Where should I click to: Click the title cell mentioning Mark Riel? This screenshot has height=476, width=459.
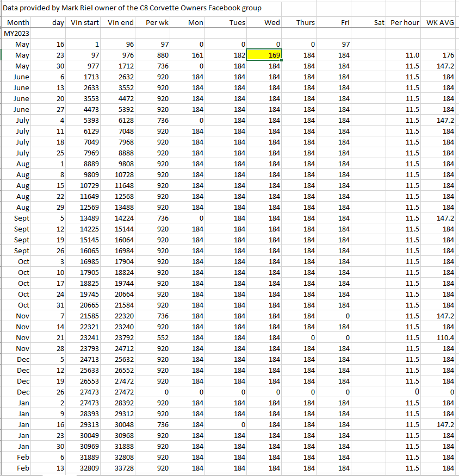133,8
